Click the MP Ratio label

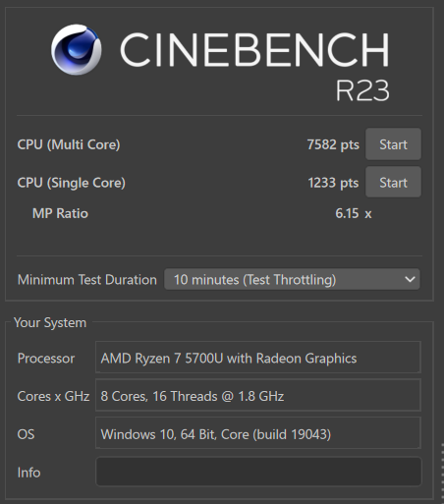coord(60,213)
